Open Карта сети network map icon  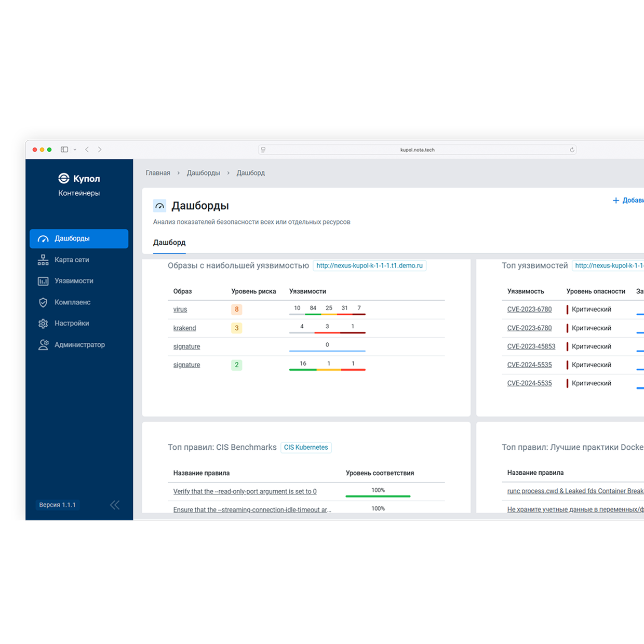(x=43, y=260)
